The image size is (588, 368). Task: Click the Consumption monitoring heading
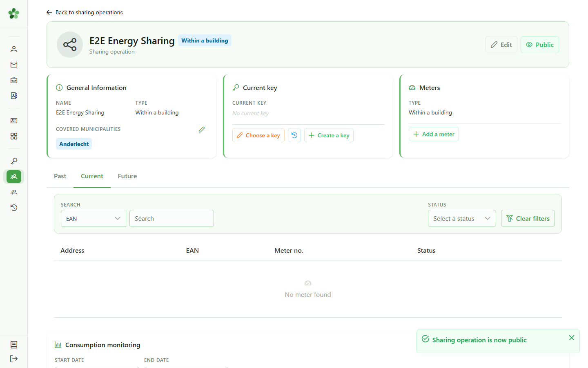[102, 345]
